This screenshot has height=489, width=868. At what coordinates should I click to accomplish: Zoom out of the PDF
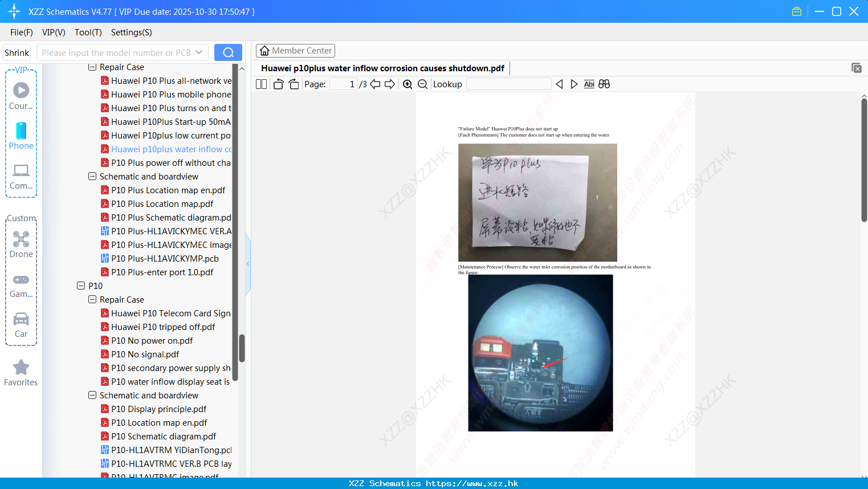422,84
